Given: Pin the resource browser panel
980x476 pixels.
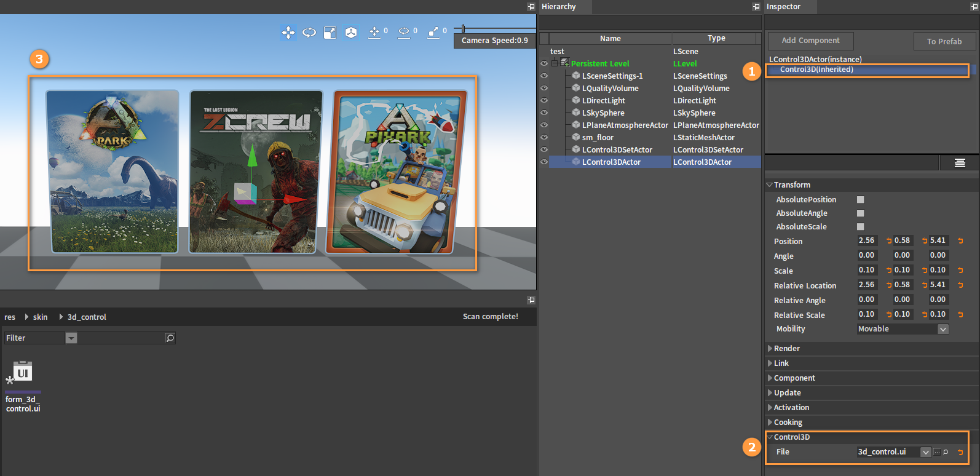Looking at the screenshot, I should [x=531, y=299].
